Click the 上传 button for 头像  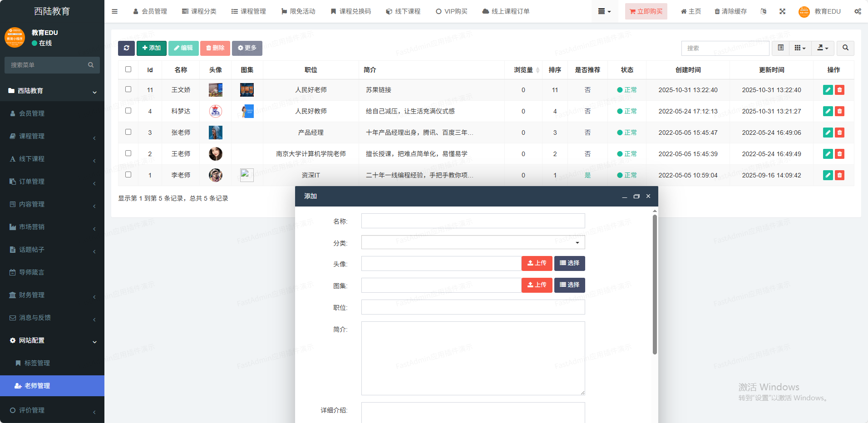point(537,263)
